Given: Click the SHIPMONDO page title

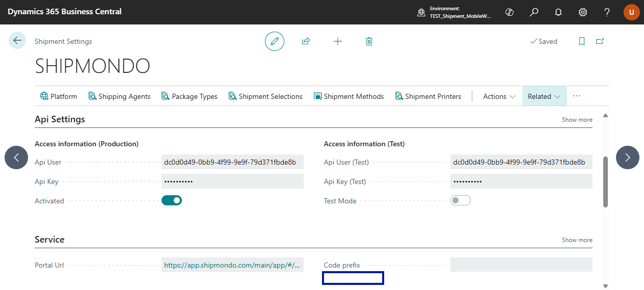Looking at the screenshot, I should [92, 66].
